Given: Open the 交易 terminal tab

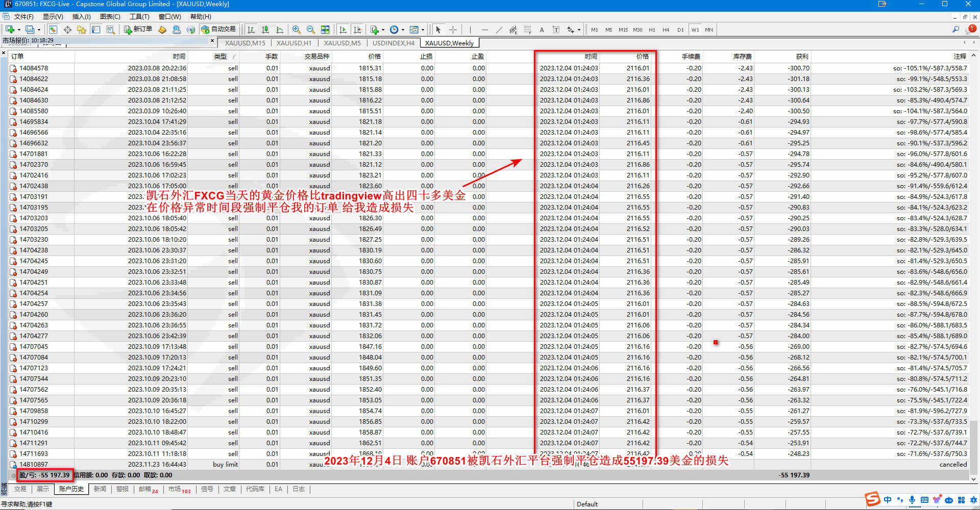Looking at the screenshot, I should [x=20, y=489].
